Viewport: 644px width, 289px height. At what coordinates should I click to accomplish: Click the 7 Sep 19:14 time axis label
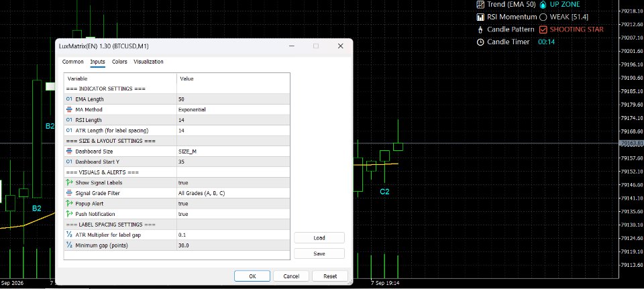(x=385, y=283)
